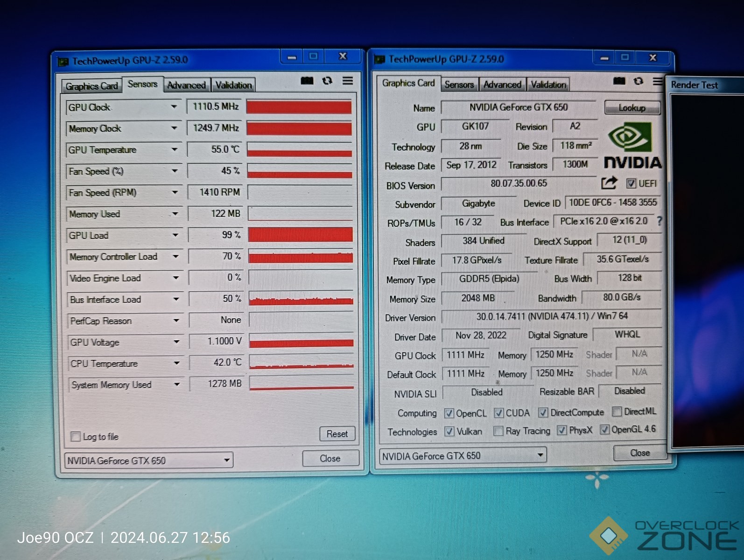Click refresh icon in Graphics Card window
Image resolution: width=744 pixels, height=560 pixels.
point(639,81)
